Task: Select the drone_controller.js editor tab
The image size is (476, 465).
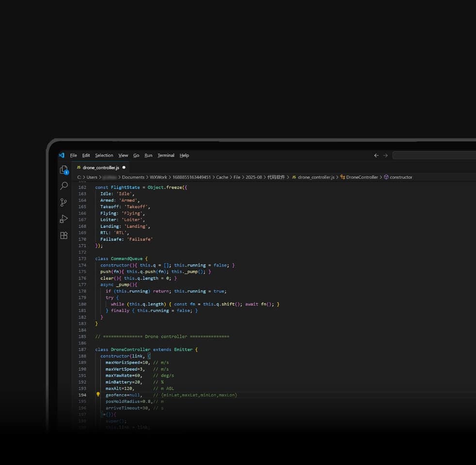Action: [101, 168]
